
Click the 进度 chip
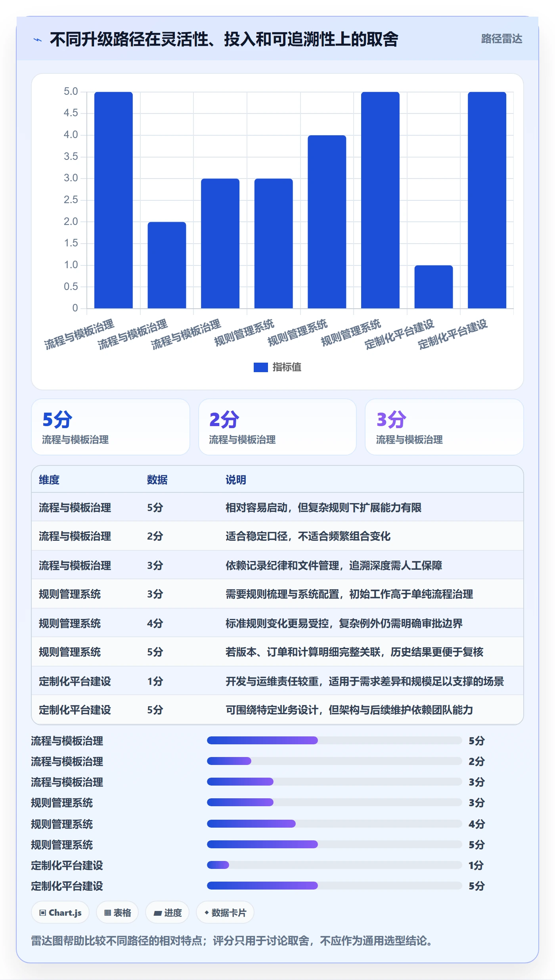click(167, 913)
